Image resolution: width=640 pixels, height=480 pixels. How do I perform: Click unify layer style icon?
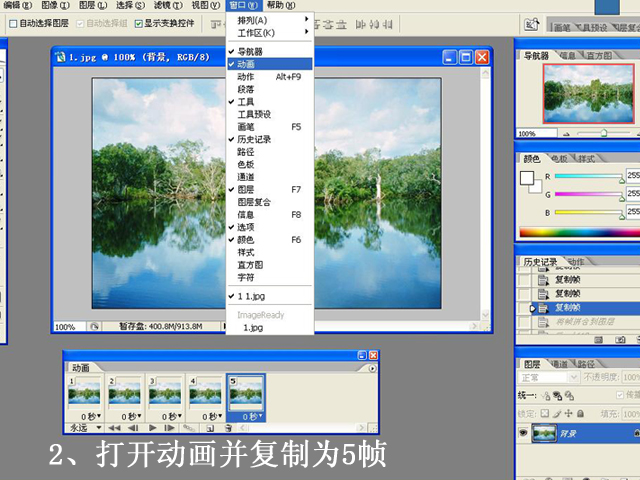click(569, 395)
